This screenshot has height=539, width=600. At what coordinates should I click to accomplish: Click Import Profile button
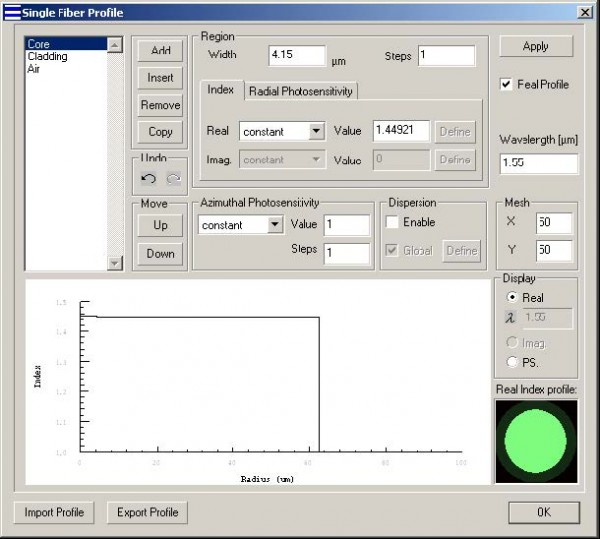click(x=54, y=512)
